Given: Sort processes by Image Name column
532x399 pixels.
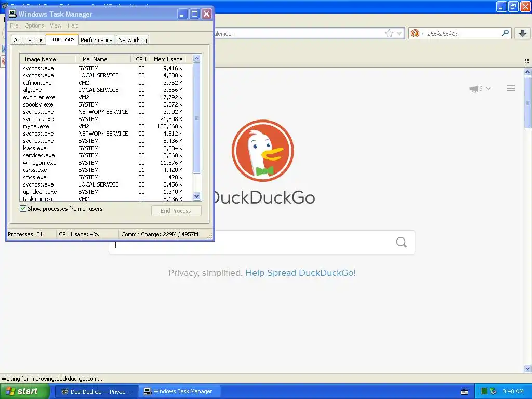Looking at the screenshot, I should coord(47,59).
